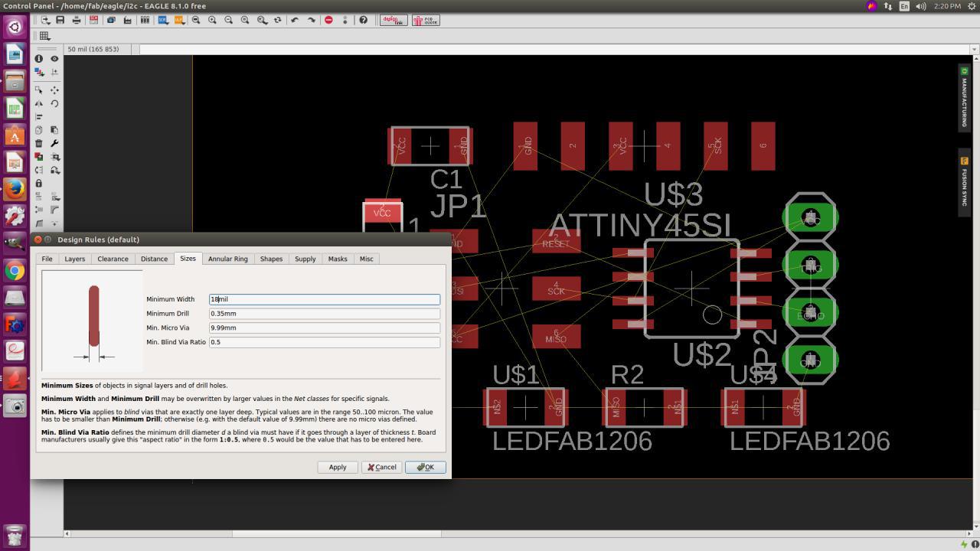The image size is (980, 551).
Task: Click the Minimum Width input field
Action: 325,299
